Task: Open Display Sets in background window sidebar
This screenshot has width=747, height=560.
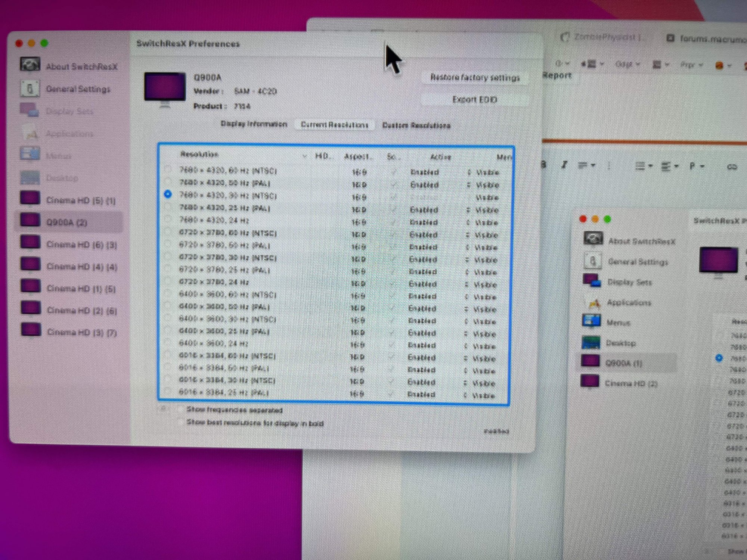Action: pyautogui.click(x=629, y=282)
